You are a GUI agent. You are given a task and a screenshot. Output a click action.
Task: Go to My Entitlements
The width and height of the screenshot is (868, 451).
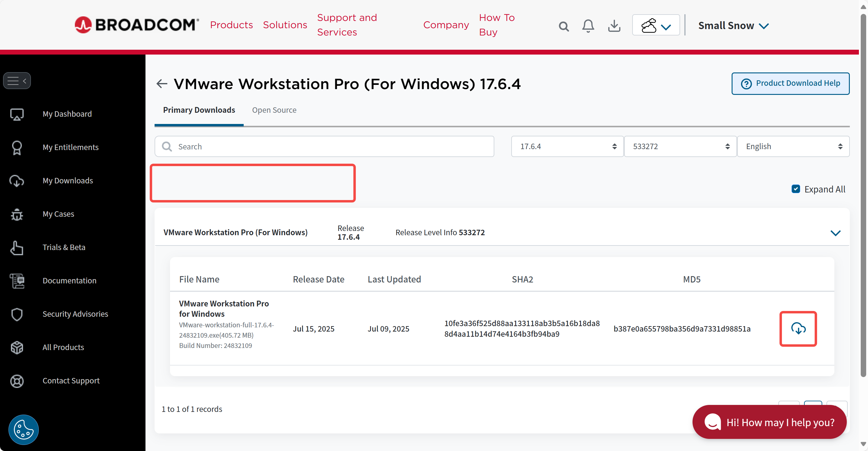[x=70, y=147]
